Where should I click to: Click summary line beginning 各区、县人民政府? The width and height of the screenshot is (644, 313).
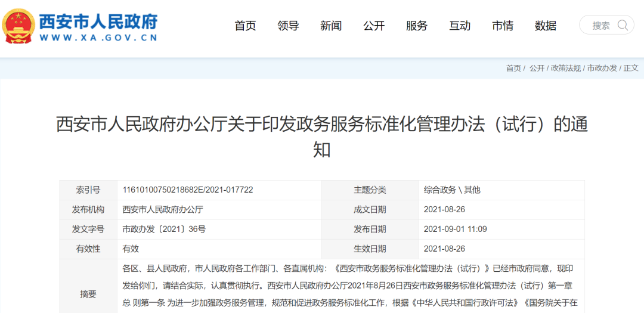coord(348,268)
